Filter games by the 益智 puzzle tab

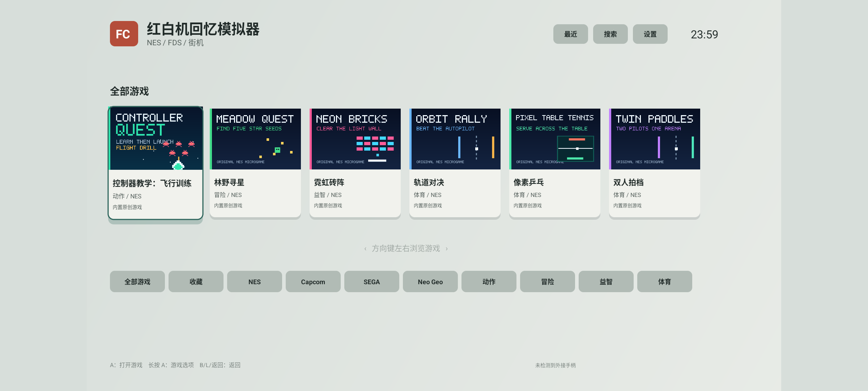point(606,282)
